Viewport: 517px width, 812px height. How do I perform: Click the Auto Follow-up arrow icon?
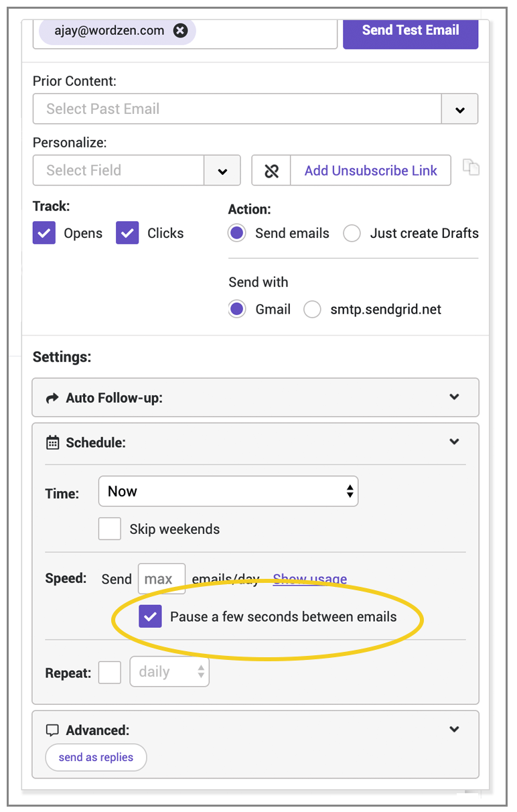point(52,398)
